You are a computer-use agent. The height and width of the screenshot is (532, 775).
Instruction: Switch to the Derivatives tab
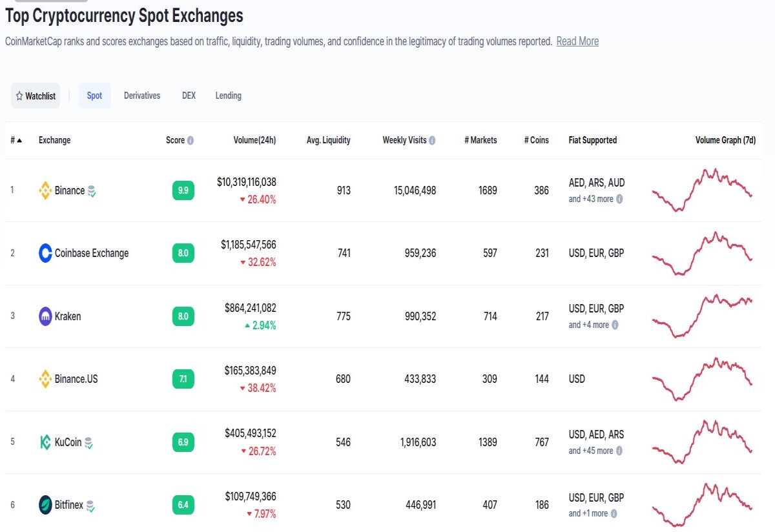[142, 96]
